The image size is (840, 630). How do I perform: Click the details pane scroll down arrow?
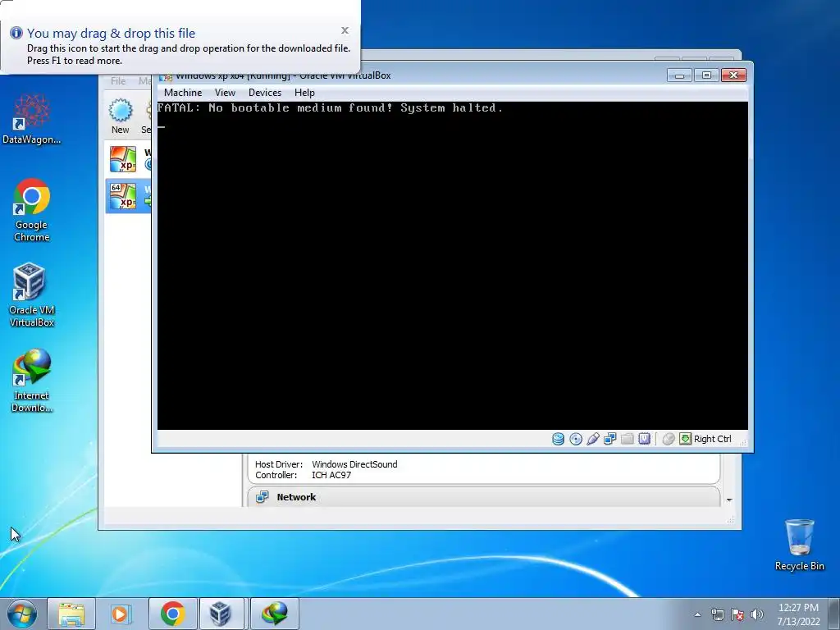[x=729, y=500]
